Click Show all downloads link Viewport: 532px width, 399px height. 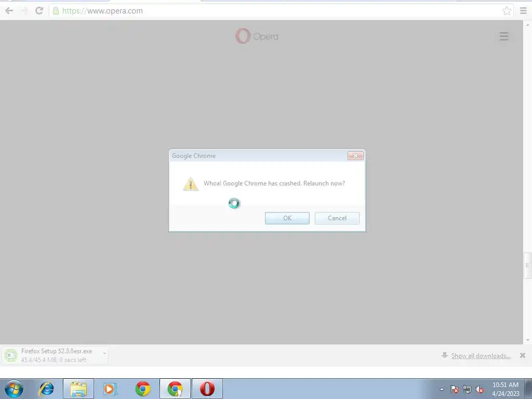coord(481,355)
